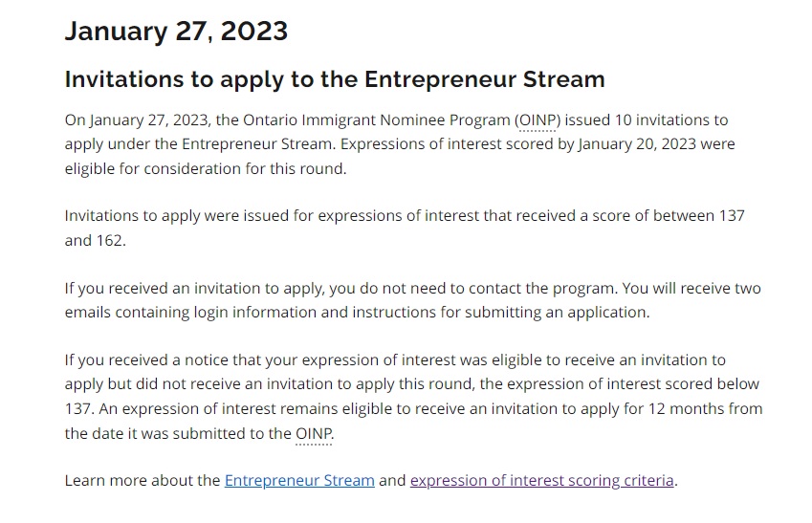Click the score '162' in the second paragraph
Screen dimensions: 812x523
coord(108,240)
